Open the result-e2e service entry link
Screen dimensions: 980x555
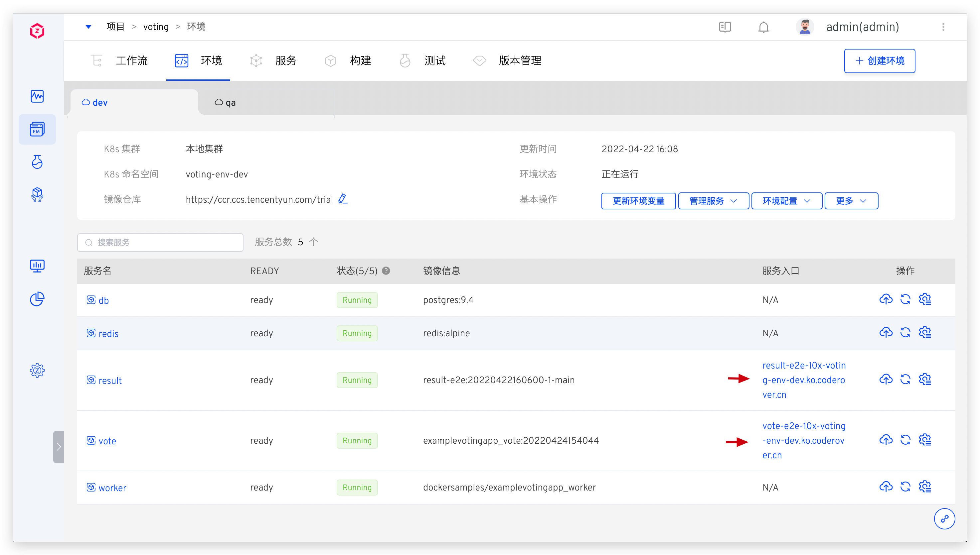point(803,380)
